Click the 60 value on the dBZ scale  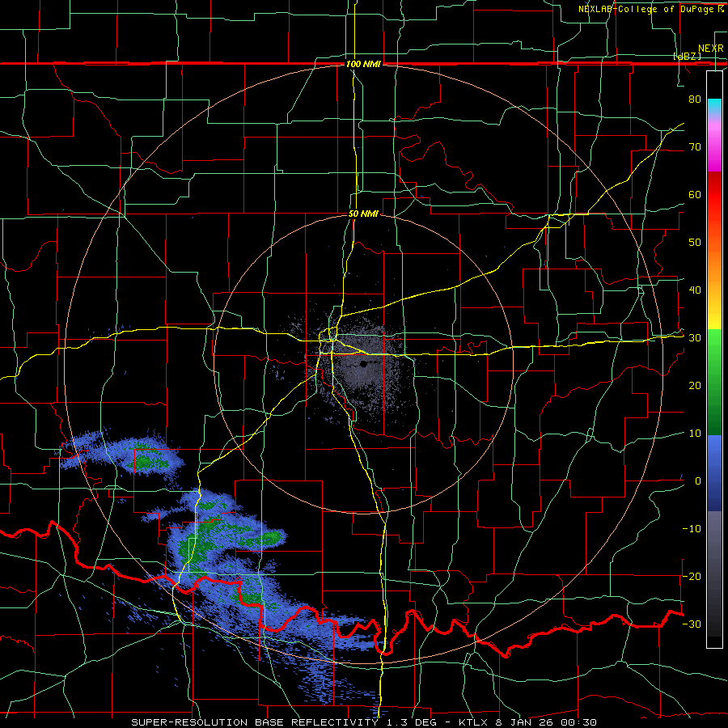[695, 194]
